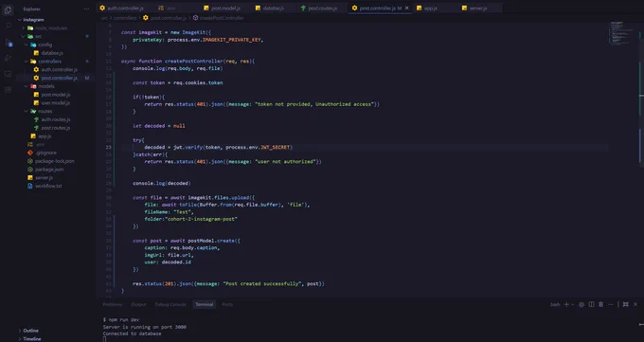Close the post.controller.js editor tab

point(407,8)
